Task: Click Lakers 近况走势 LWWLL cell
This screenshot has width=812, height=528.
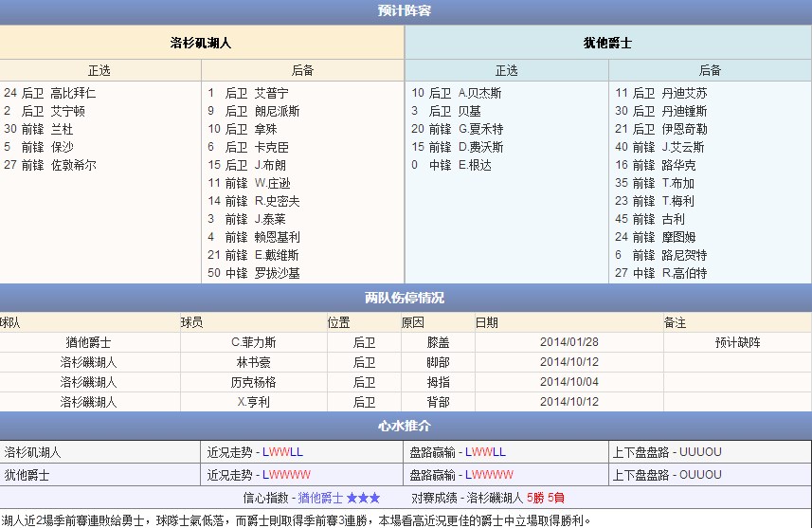Action: pos(301,452)
